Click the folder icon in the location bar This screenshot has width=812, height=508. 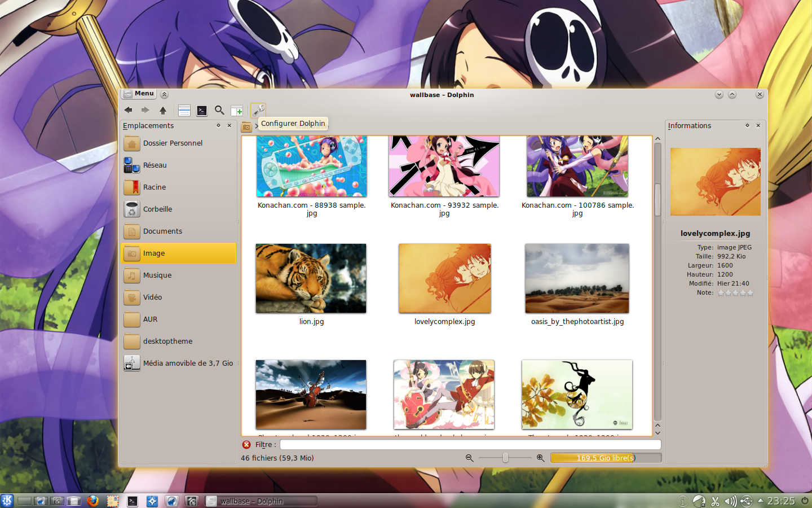coord(246,127)
